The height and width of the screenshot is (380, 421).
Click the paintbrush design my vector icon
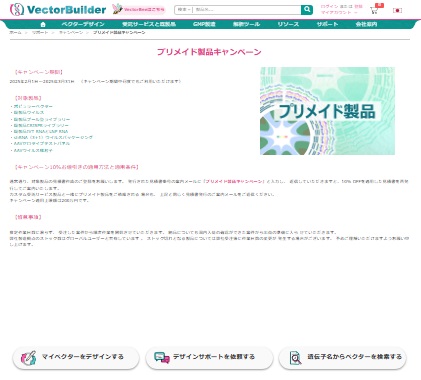point(28,358)
